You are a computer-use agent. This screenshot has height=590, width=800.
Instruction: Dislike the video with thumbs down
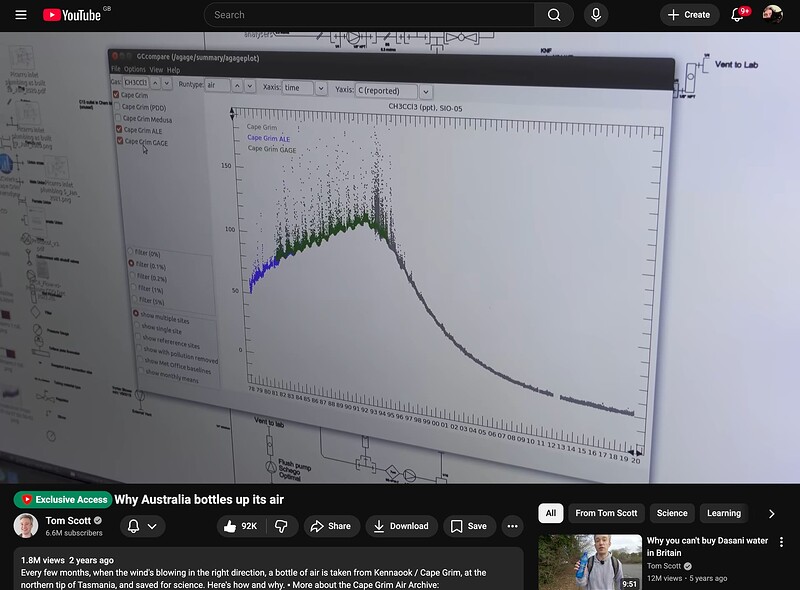281,526
